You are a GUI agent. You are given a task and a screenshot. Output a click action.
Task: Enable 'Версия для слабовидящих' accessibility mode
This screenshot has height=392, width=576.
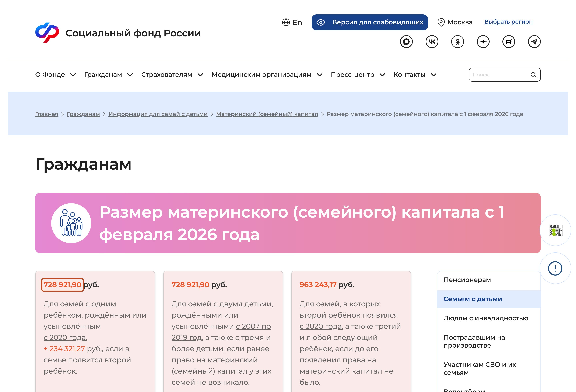370,22
